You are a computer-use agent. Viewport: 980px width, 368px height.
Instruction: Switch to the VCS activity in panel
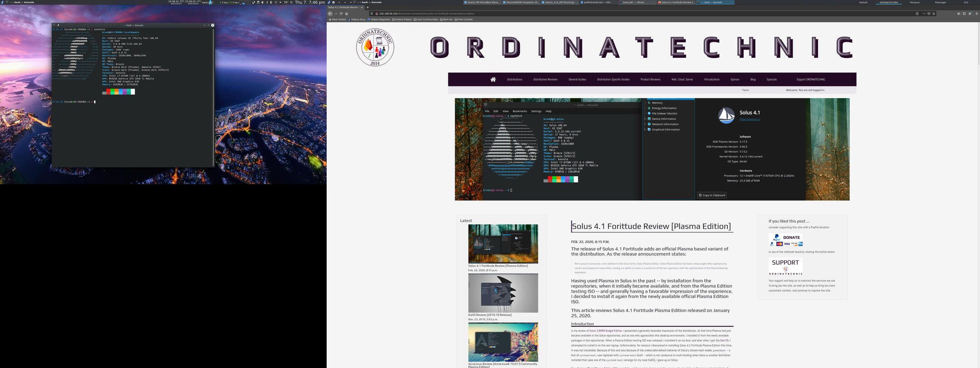(x=966, y=2)
